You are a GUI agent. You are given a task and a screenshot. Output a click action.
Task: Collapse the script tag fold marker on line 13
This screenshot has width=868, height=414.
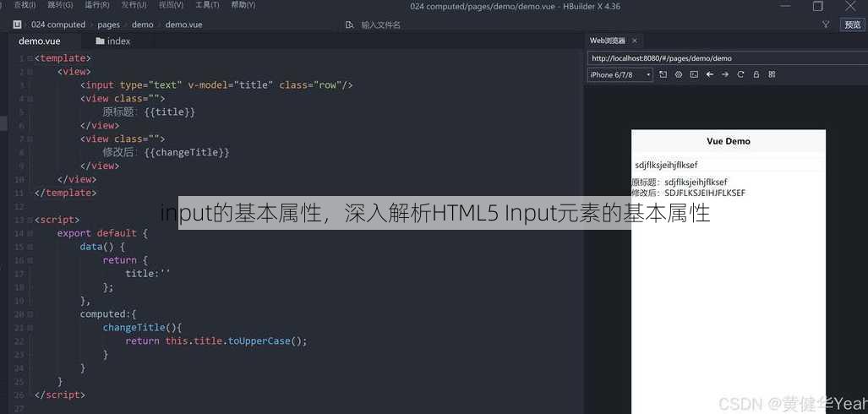click(30, 221)
